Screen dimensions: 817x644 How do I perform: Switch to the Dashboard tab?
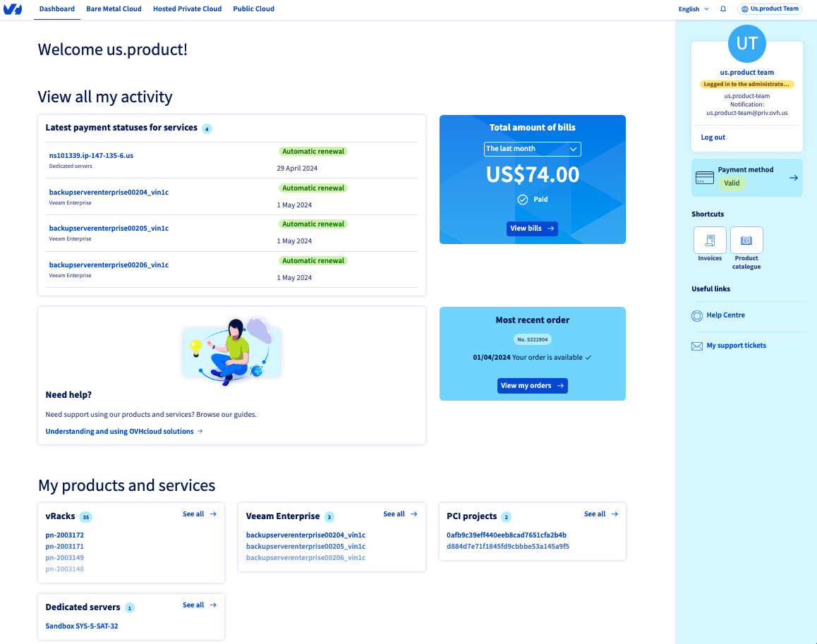pyautogui.click(x=56, y=9)
